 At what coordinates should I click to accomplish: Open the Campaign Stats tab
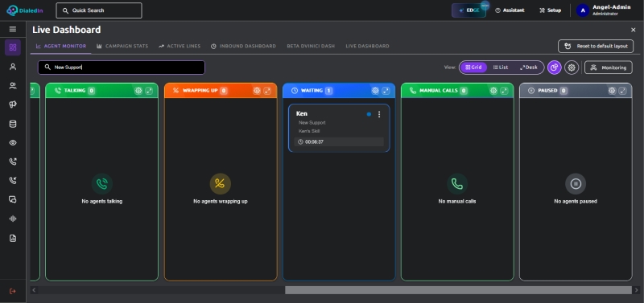(122, 47)
